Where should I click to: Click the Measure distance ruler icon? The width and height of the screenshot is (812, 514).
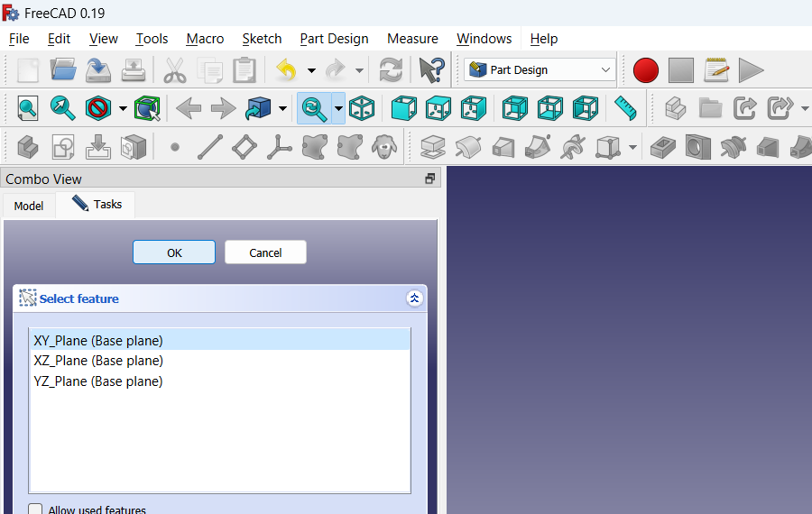[625, 109]
